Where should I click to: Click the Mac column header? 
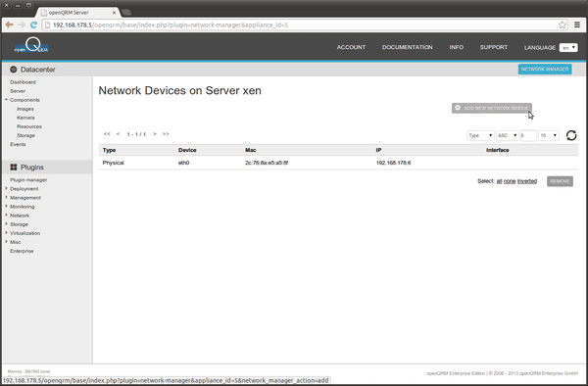251,150
